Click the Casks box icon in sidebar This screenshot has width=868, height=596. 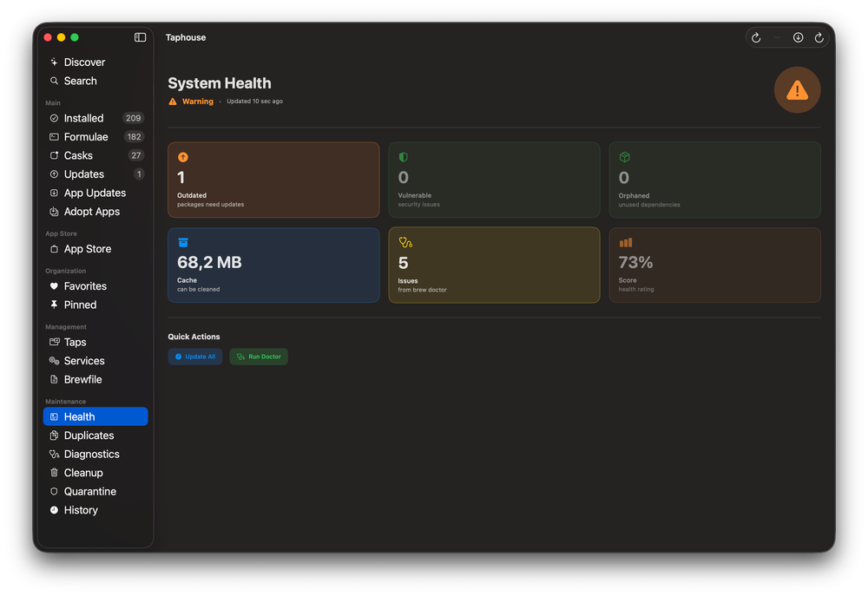point(54,155)
